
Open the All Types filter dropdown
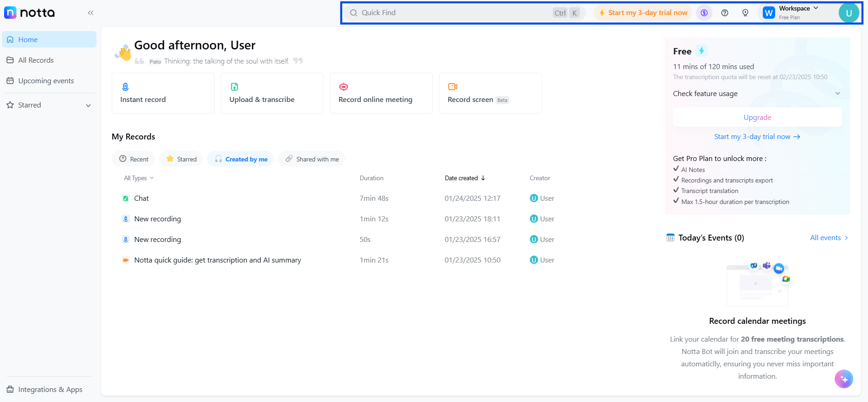coord(139,178)
